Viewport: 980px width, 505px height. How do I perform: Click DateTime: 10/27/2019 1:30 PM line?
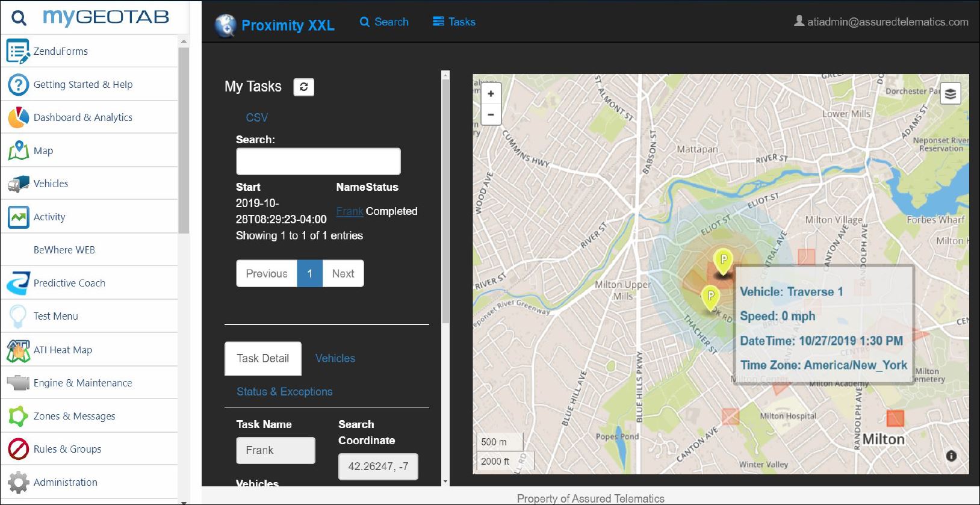click(822, 341)
